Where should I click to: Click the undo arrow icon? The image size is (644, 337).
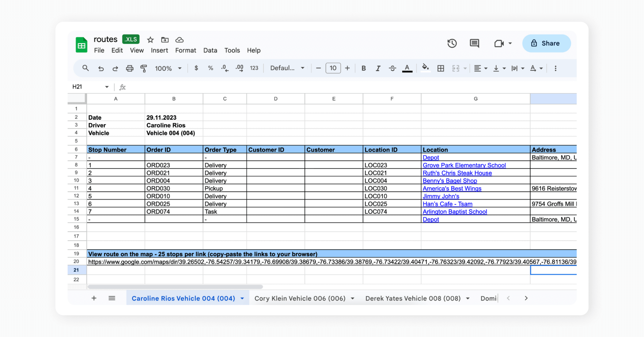[101, 68]
